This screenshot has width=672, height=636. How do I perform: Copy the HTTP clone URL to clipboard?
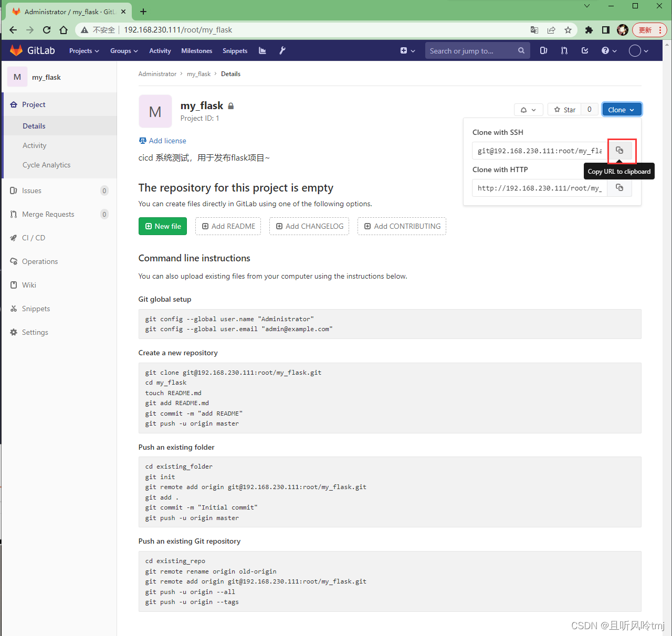click(x=619, y=188)
